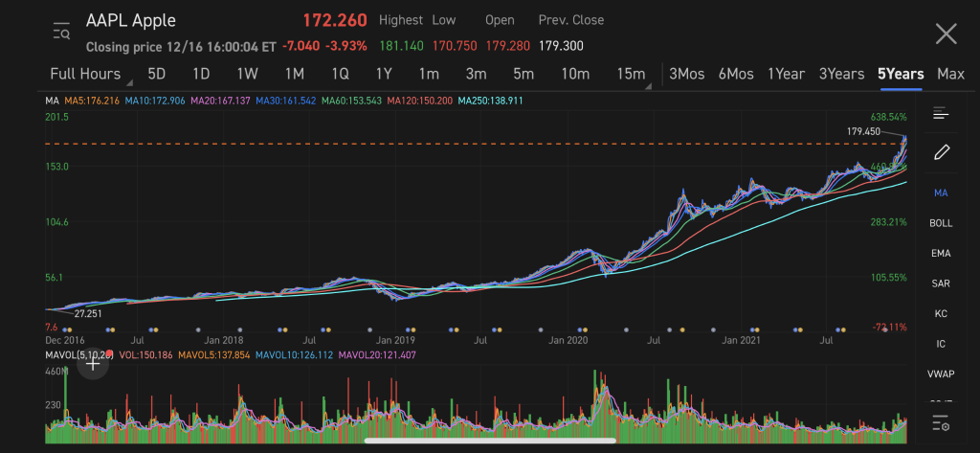Toggle the SAR indicator
Image resolution: width=980 pixels, height=453 pixels.
click(941, 283)
